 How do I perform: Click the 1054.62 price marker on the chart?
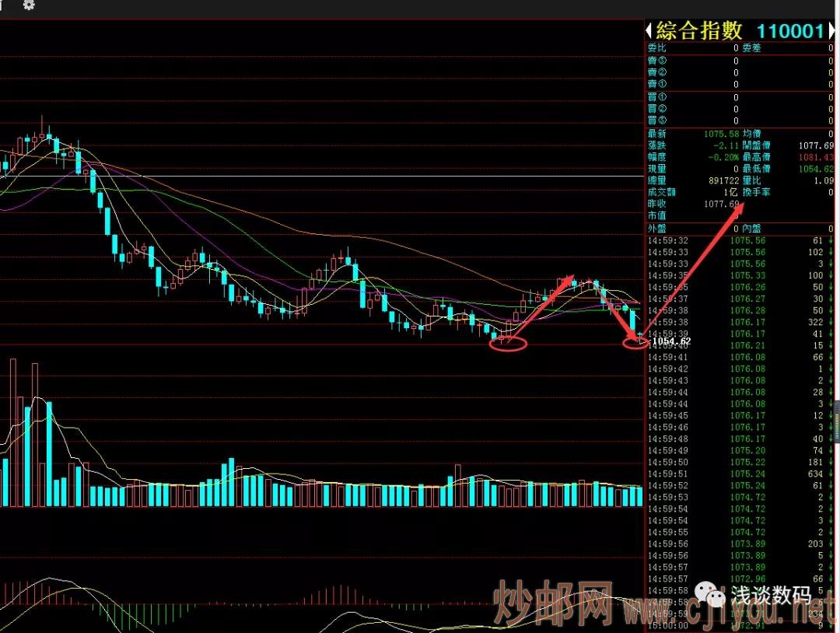point(670,341)
